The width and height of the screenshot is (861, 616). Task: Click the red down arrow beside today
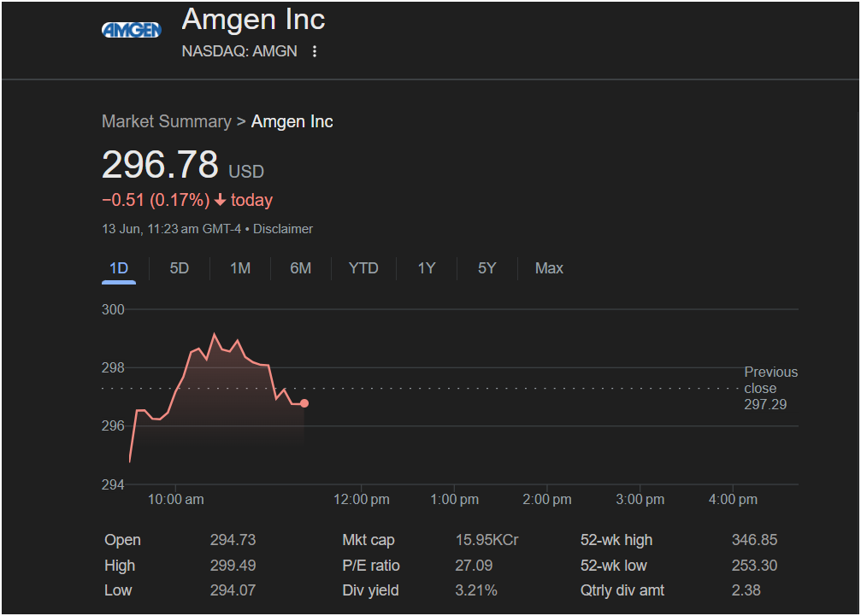click(221, 200)
